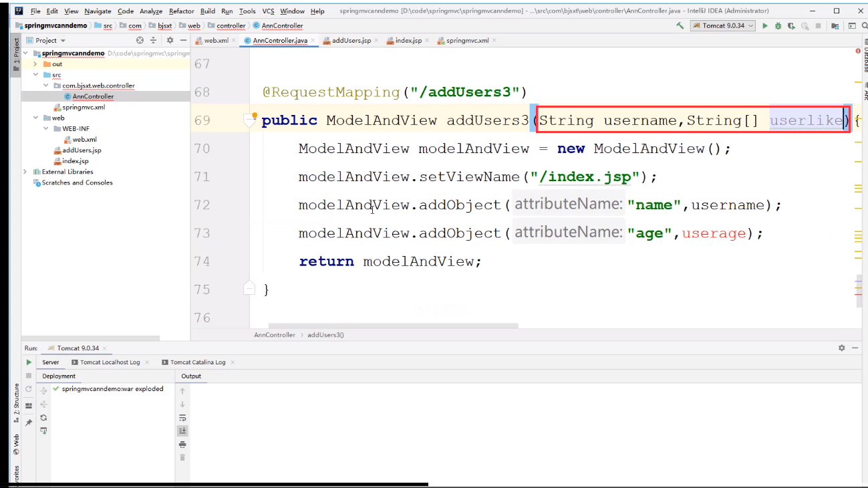Select the springmvcanndemo:war exploded deployment
Viewport: 868px width, 488px height.
coord(112,388)
